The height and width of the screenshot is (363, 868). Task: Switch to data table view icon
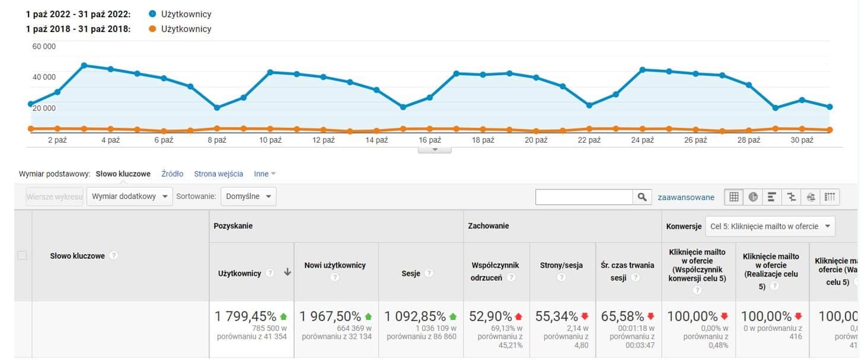click(x=734, y=197)
